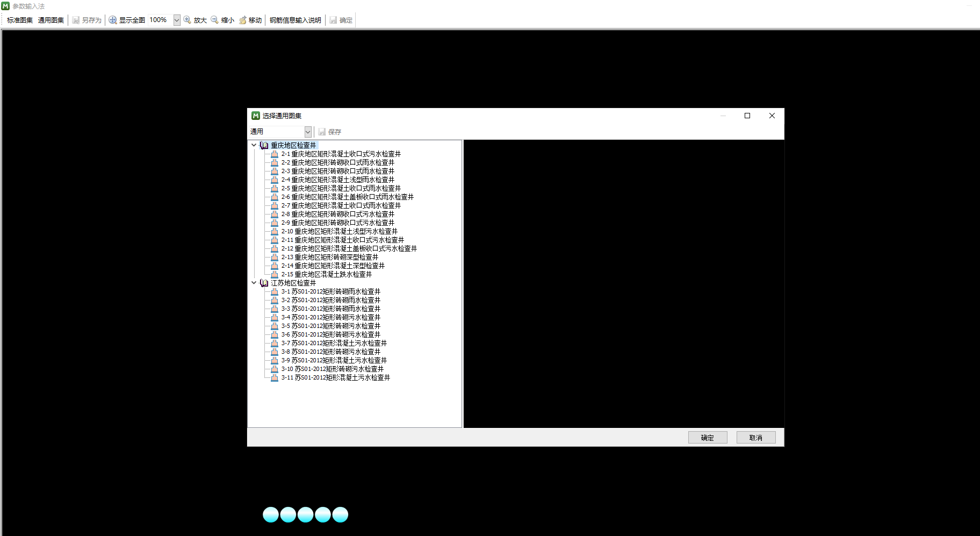Image resolution: width=980 pixels, height=536 pixels.
Task: Confirm selection with dialog 确定 button
Action: [708, 438]
